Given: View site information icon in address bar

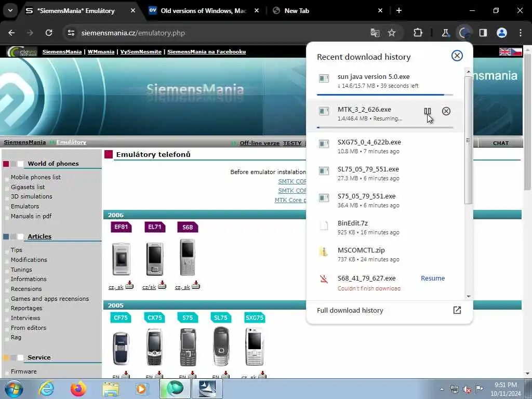Looking at the screenshot, I should pyautogui.click(x=71, y=33).
